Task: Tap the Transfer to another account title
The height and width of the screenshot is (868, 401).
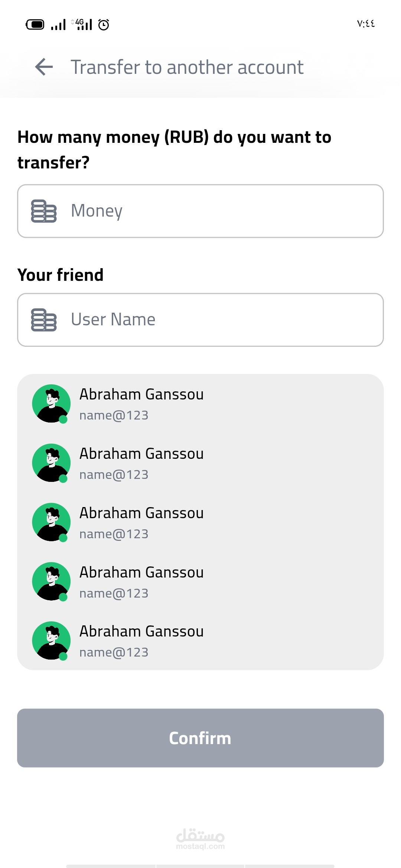Action: [187, 67]
